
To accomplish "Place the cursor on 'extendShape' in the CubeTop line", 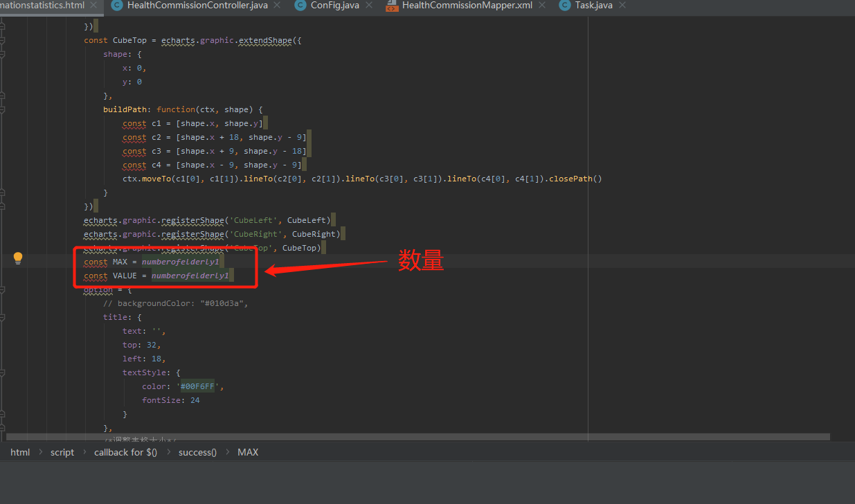I will pyautogui.click(x=265, y=40).
